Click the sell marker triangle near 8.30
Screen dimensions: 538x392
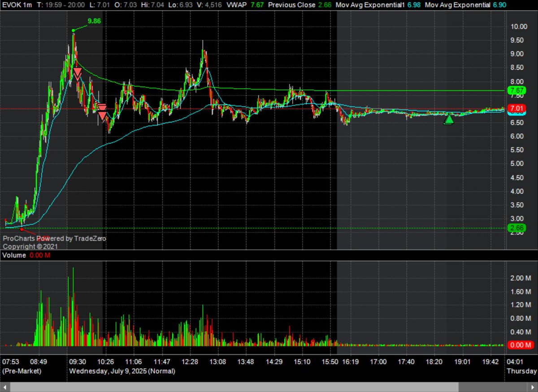(78, 74)
